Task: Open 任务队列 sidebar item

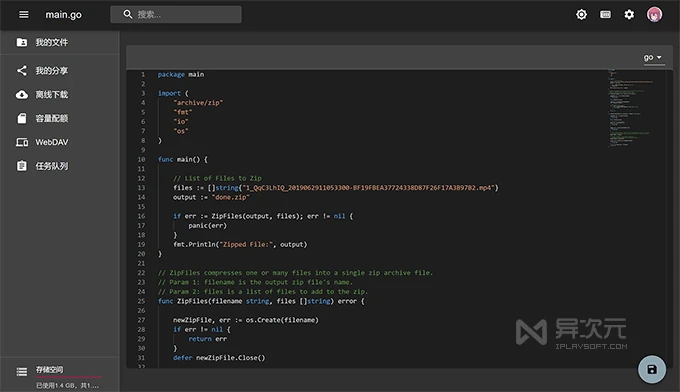Action: 59,166
